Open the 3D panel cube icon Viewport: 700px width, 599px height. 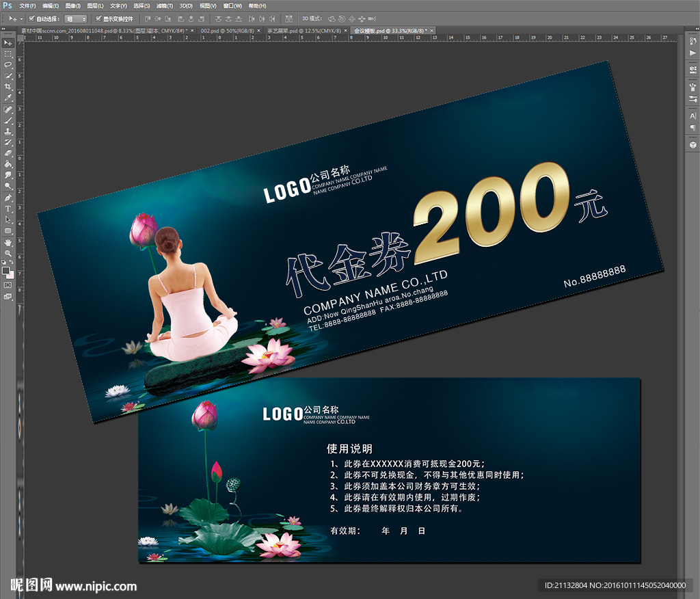pyautogui.click(x=692, y=145)
